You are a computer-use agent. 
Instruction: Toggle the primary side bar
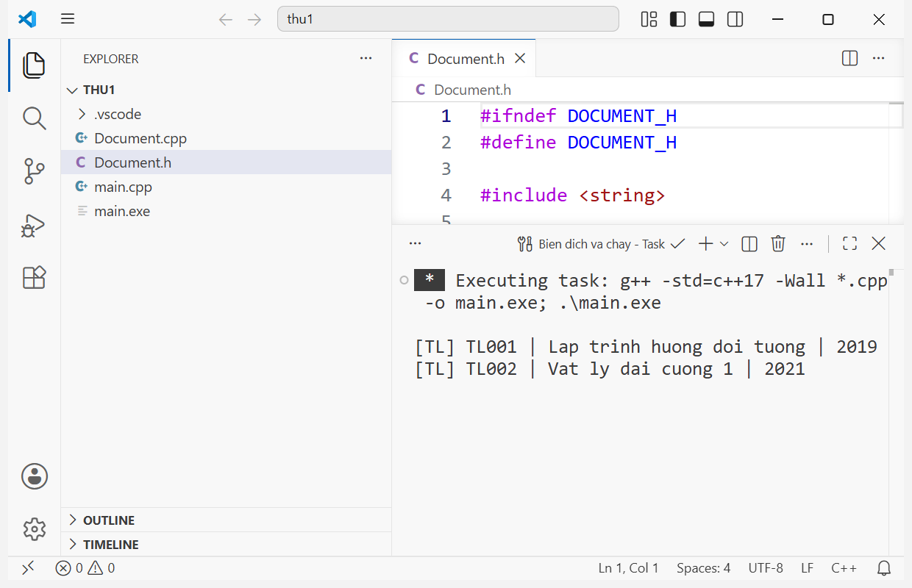click(x=677, y=19)
